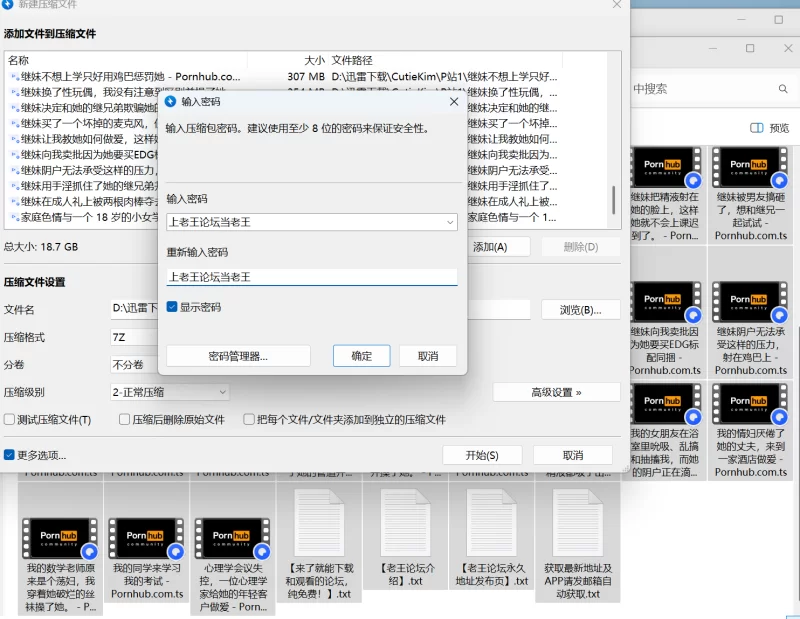Select the 【老王论坛介绍】.txt file icon
Viewport: 800px width, 619px height.
(404, 516)
